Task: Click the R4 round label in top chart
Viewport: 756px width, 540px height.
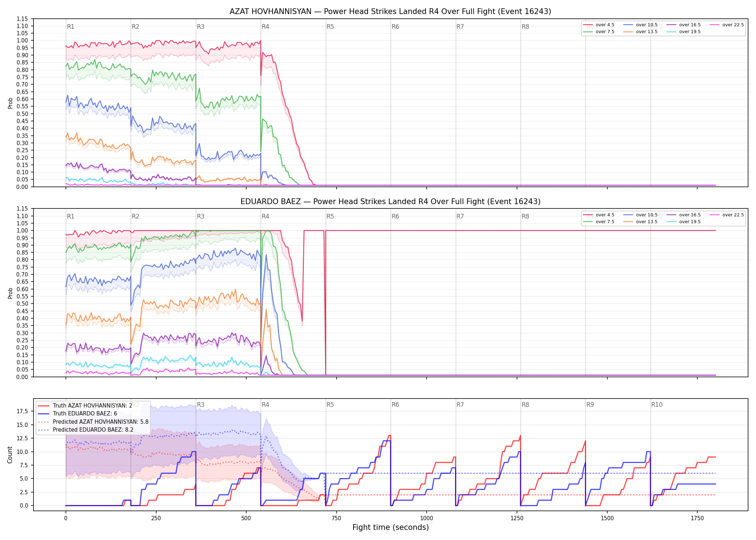Action: (x=265, y=27)
